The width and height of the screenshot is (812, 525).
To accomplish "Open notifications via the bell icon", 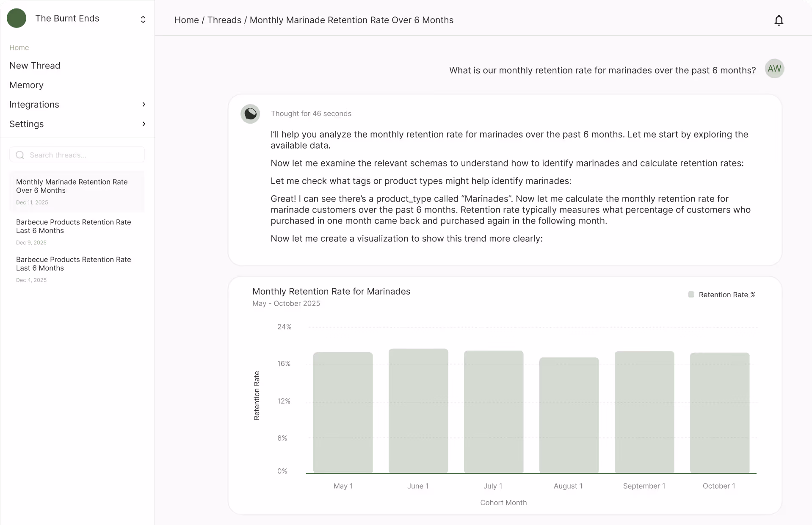I will click(779, 20).
